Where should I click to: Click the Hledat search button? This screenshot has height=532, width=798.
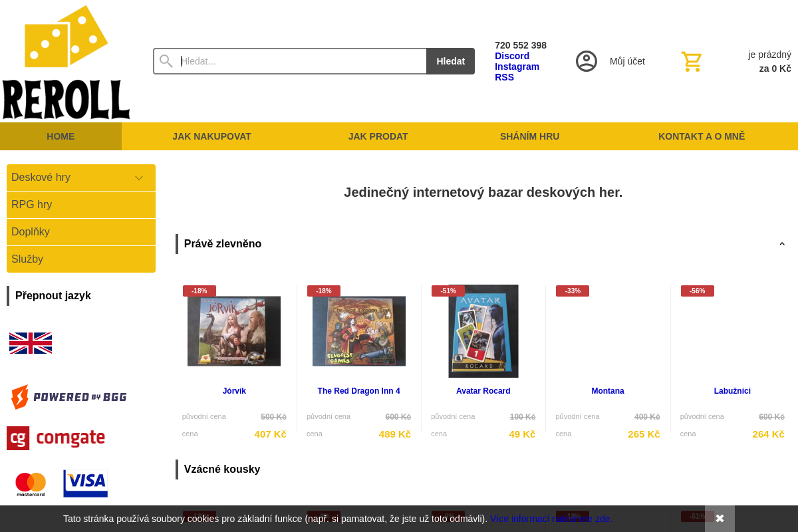(x=450, y=61)
